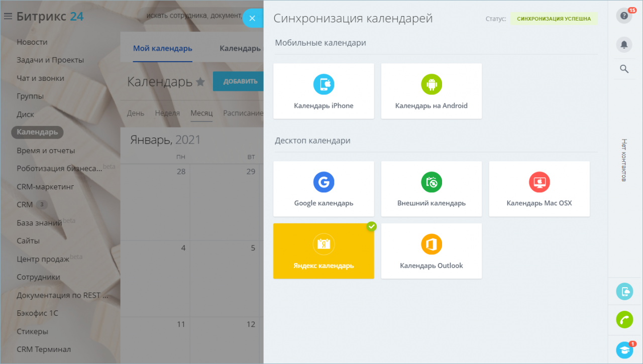Open База знаний
The height and width of the screenshot is (364, 643).
pos(39,223)
